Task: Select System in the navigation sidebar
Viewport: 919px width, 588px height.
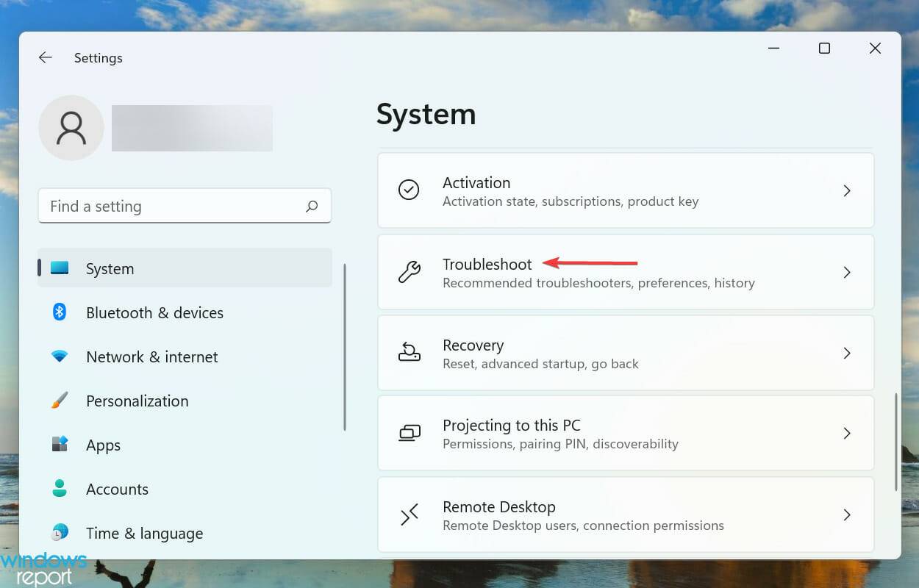Action: pos(110,268)
